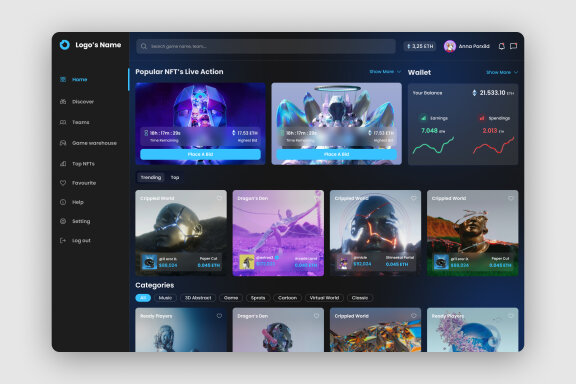
Task: Click the 3.25 ETH balance chip
Action: tap(420, 46)
